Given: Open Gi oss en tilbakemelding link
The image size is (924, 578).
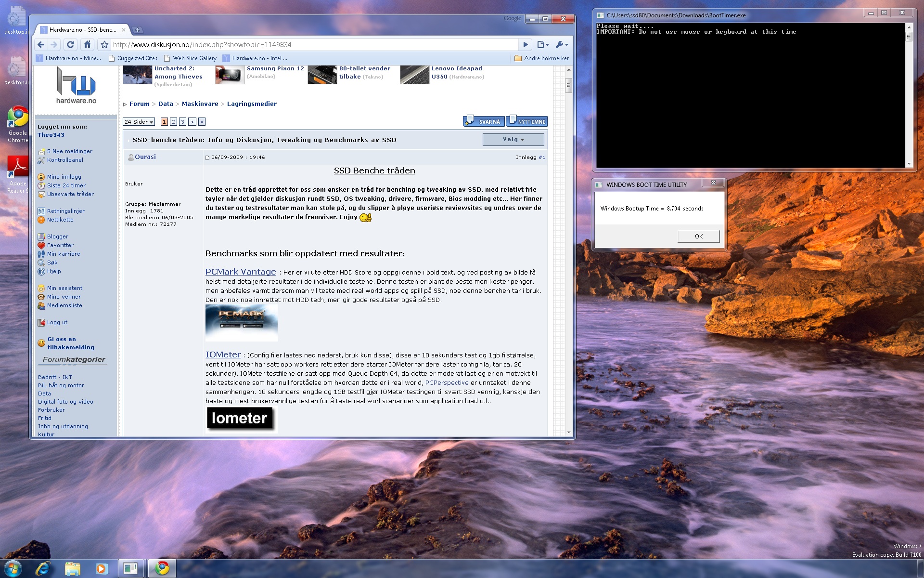Looking at the screenshot, I should pyautogui.click(x=71, y=343).
